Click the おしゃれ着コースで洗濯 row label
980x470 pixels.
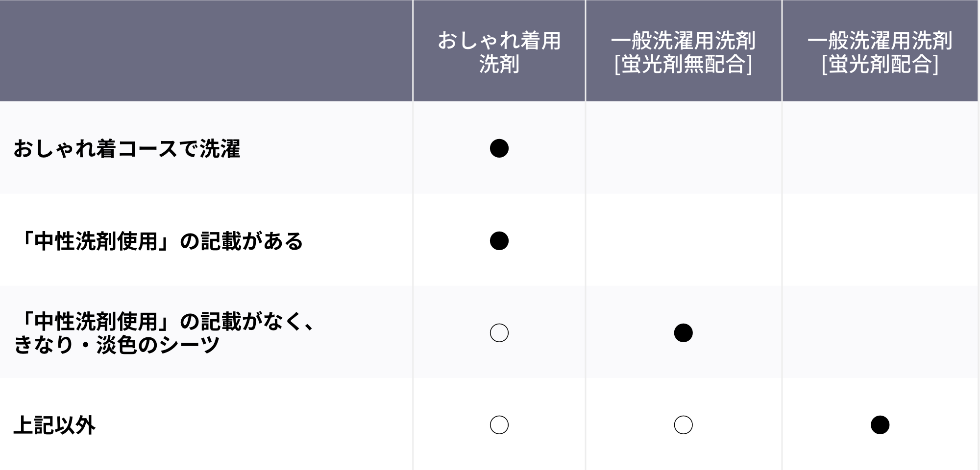point(126,149)
